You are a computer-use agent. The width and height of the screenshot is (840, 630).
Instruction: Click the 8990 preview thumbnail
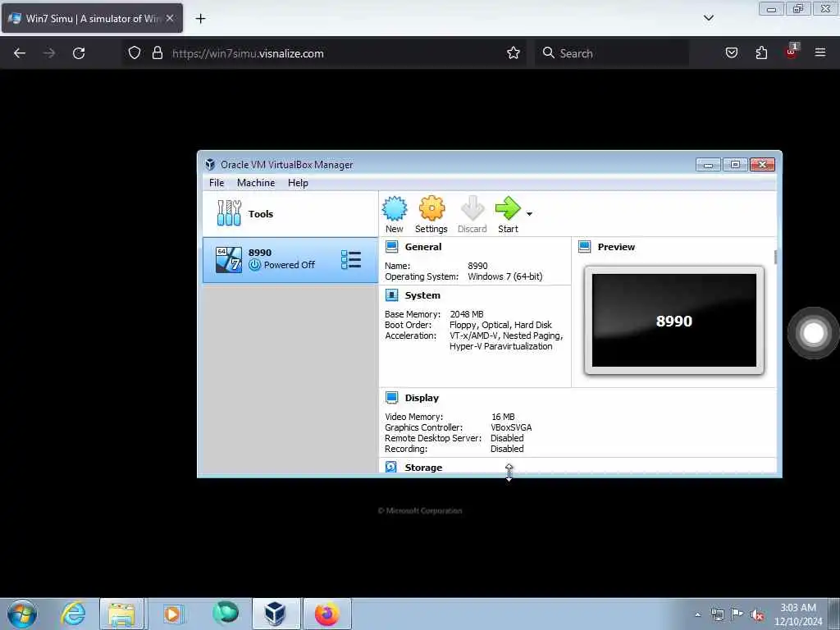click(674, 321)
